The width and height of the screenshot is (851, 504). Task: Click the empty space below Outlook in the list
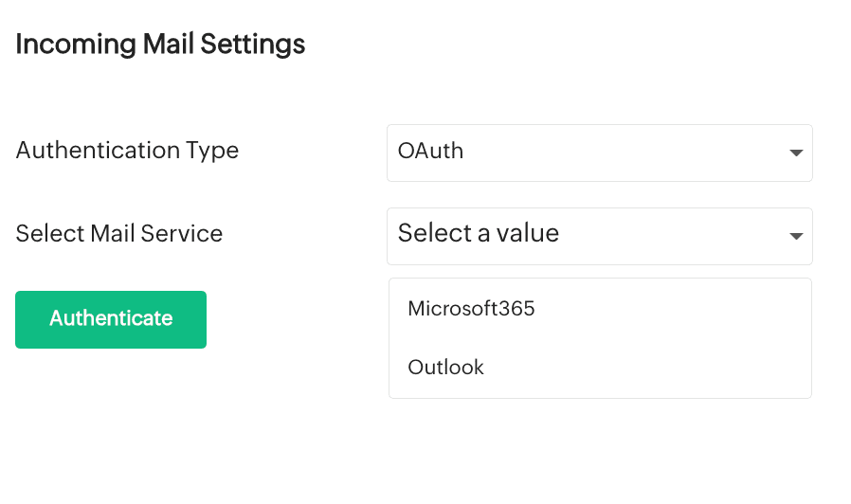[599, 390]
